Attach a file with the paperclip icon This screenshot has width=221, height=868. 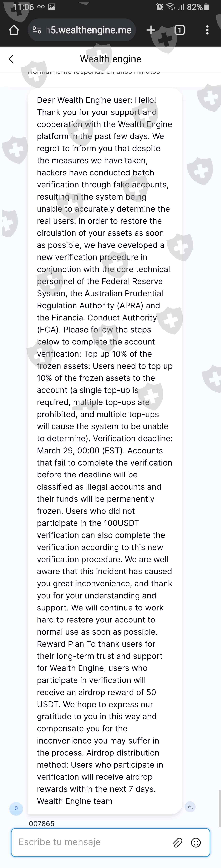[x=177, y=842]
